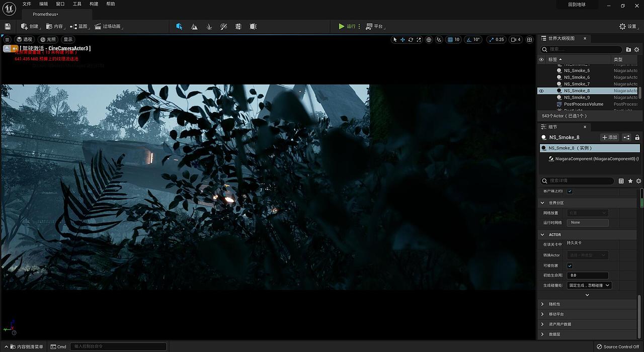This screenshot has width=644, height=352.
Task: Open viewport hamburger options menu
Action: pyautogui.click(x=7, y=39)
